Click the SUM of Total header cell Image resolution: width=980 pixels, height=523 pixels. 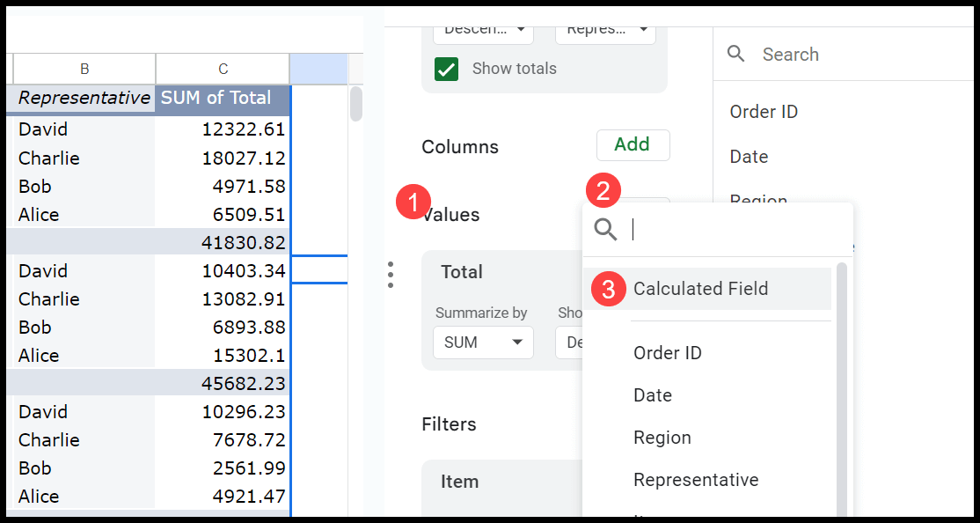[223, 99]
